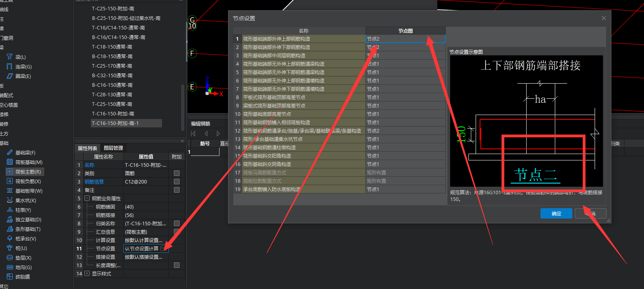Select component B-C25-150-附加-经过集水坑-南

pos(126,18)
